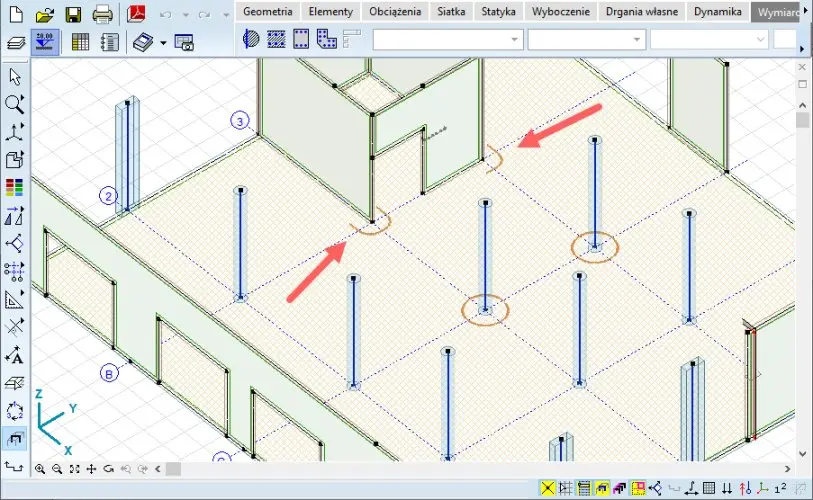Select the text annotation tool
The height and width of the screenshot is (500, 813).
tap(15, 355)
